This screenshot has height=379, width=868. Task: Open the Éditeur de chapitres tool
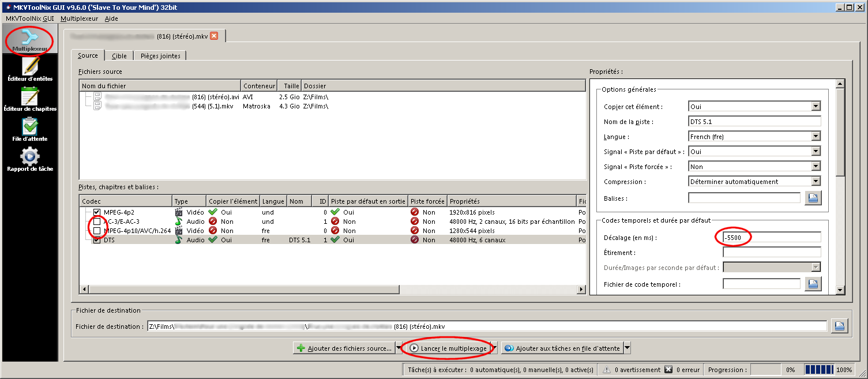click(x=29, y=99)
